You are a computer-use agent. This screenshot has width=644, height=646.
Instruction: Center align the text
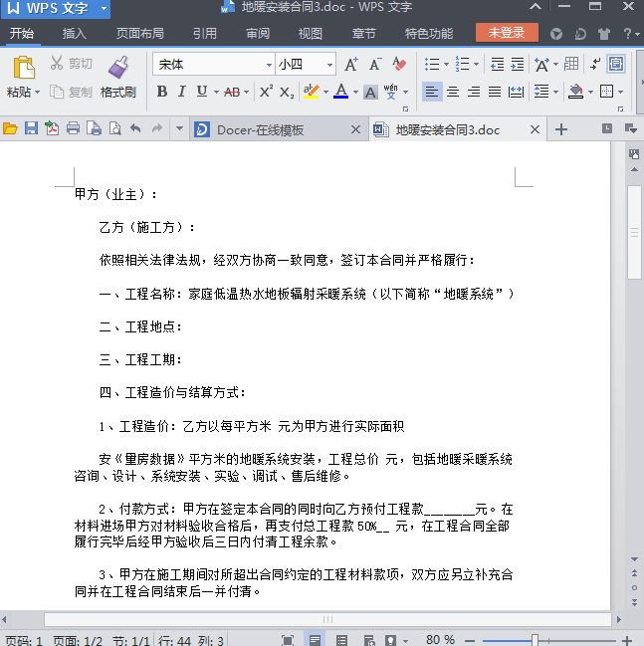click(453, 92)
